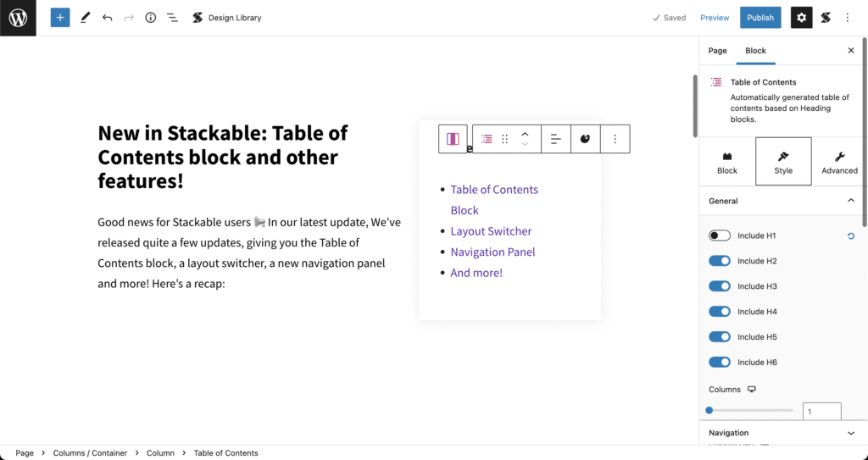
Task: Open the Stackable Design Library
Action: (226, 18)
